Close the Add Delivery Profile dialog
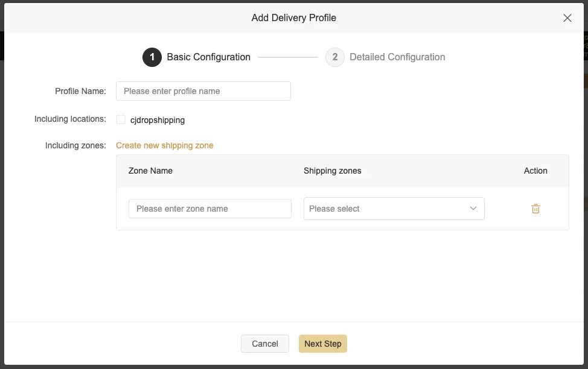The image size is (588, 369). coord(567,18)
